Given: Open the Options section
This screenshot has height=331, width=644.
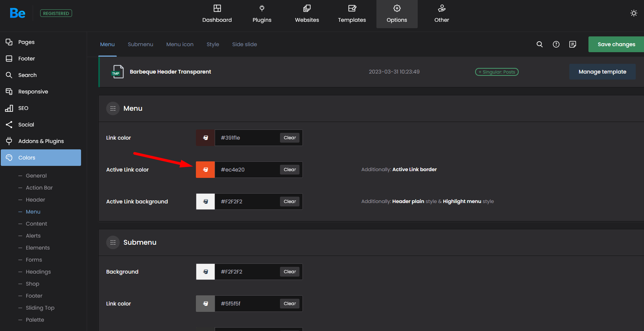Looking at the screenshot, I should pos(397,14).
